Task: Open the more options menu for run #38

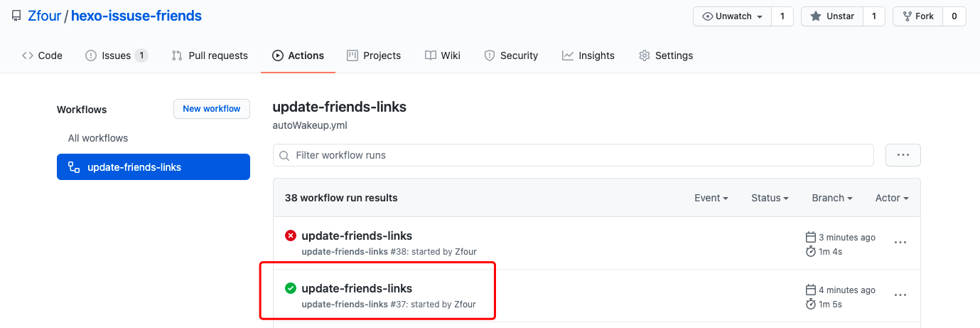Action: (x=900, y=243)
